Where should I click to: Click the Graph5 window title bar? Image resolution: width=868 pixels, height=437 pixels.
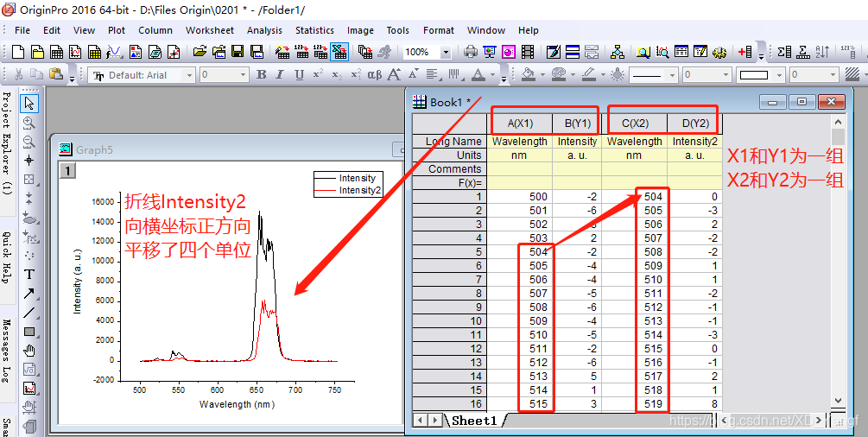coord(231,149)
